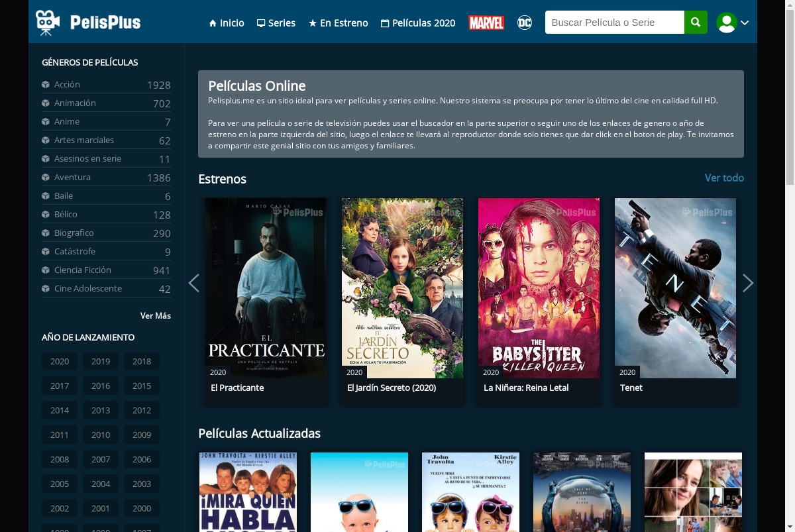Show previous Estrenos carousel items
Screen dimensions: 795x532
coord(193,283)
